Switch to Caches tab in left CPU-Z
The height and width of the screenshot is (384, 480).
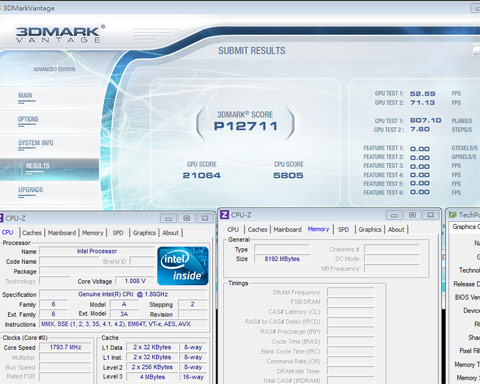coord(32,233)
